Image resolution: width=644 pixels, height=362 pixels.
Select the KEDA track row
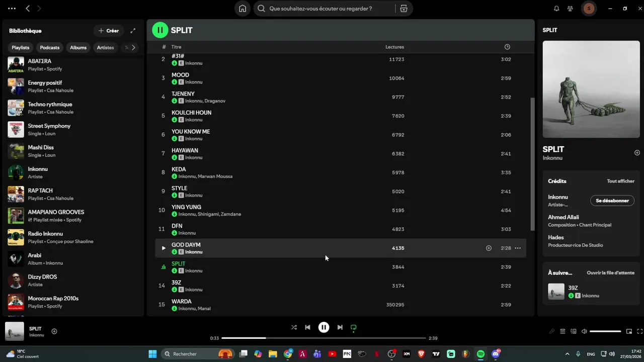click(x=341, y=172)
